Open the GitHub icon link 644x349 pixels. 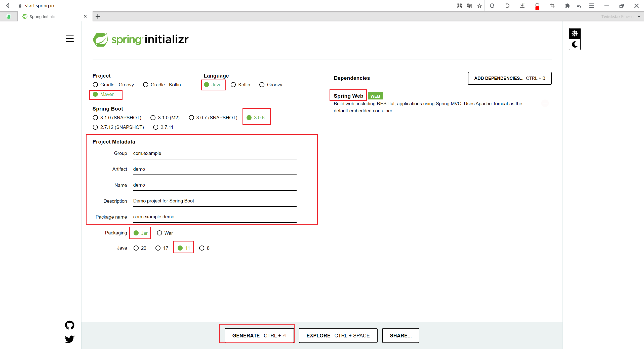(70, 325)
